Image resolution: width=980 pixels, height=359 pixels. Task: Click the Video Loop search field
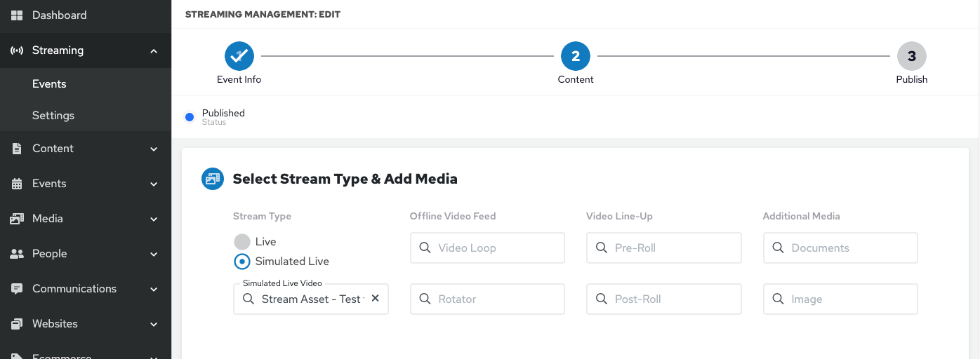click(x=487, y=248)
